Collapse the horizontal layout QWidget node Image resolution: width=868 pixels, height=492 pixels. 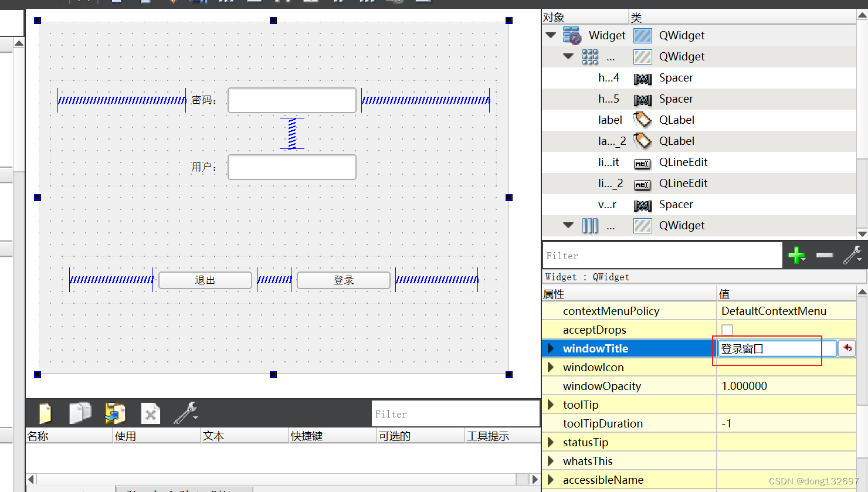click(568, 225)
